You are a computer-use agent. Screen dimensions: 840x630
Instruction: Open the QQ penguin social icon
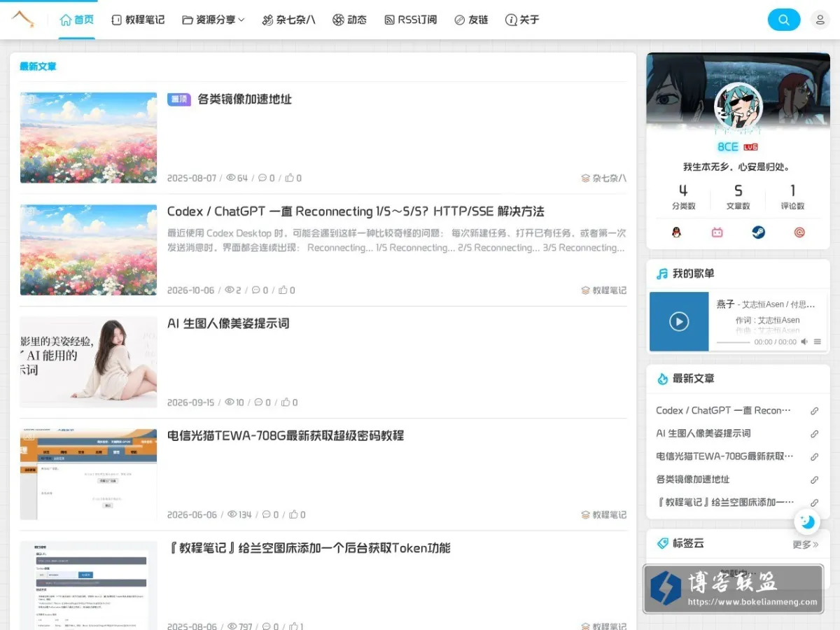(676, 232)
